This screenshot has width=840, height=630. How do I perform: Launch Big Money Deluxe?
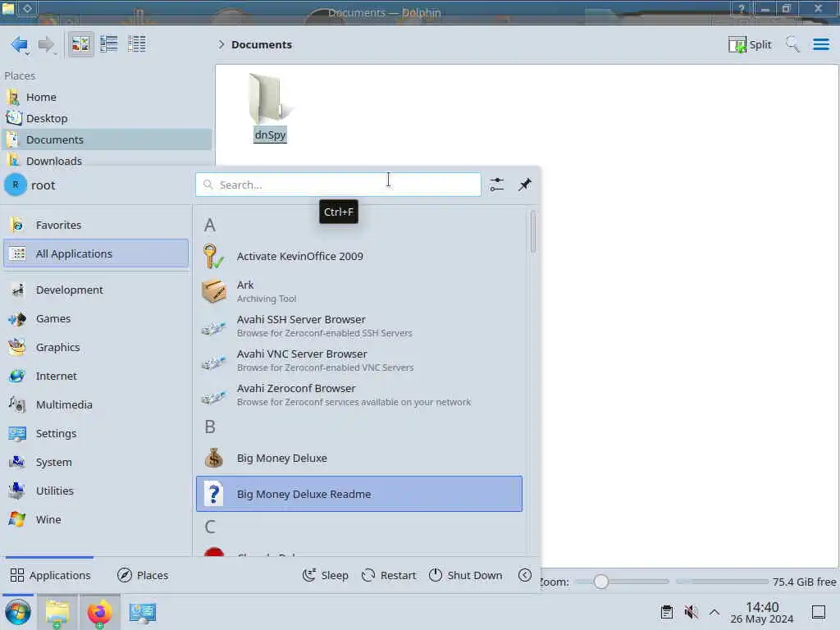point(359,458)
